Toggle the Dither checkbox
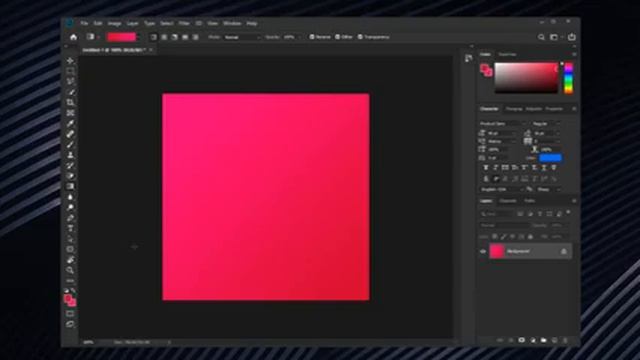 click(338, 37)
